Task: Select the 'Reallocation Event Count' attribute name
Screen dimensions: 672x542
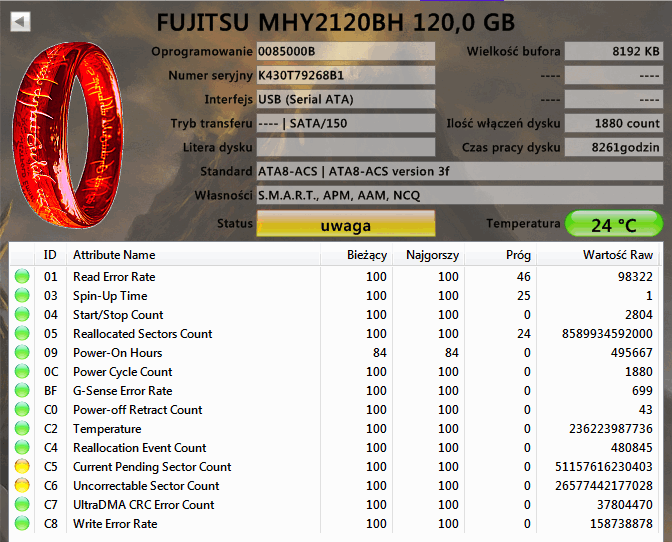Action: (140, 448)
